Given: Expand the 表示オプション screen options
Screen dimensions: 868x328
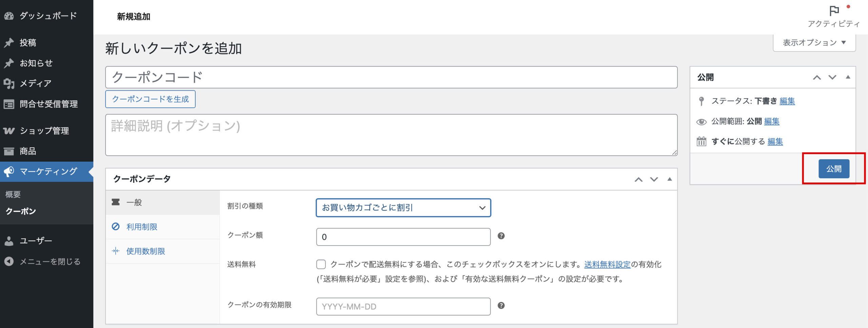Looking at the screenshot, I should (x=814, y=43).
